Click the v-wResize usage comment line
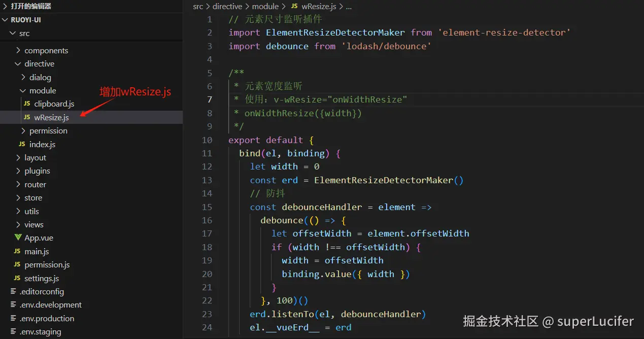 [x=320, y=99]
